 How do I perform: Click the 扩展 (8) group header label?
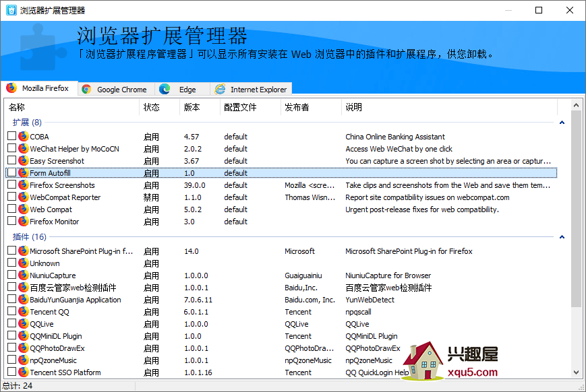click(27, 122)
